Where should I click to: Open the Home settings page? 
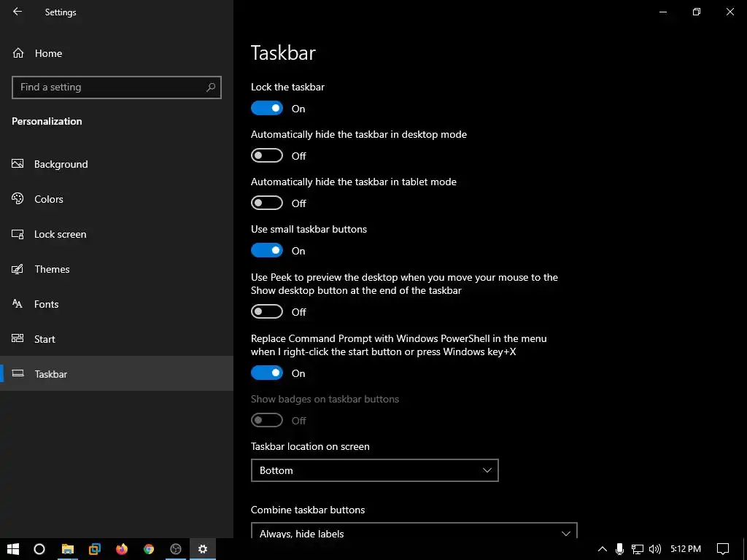tap(117, 53)
